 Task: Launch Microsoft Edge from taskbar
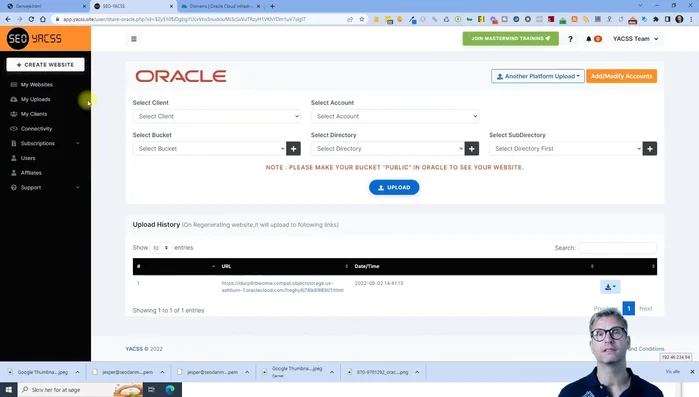(x=170, y=389)
